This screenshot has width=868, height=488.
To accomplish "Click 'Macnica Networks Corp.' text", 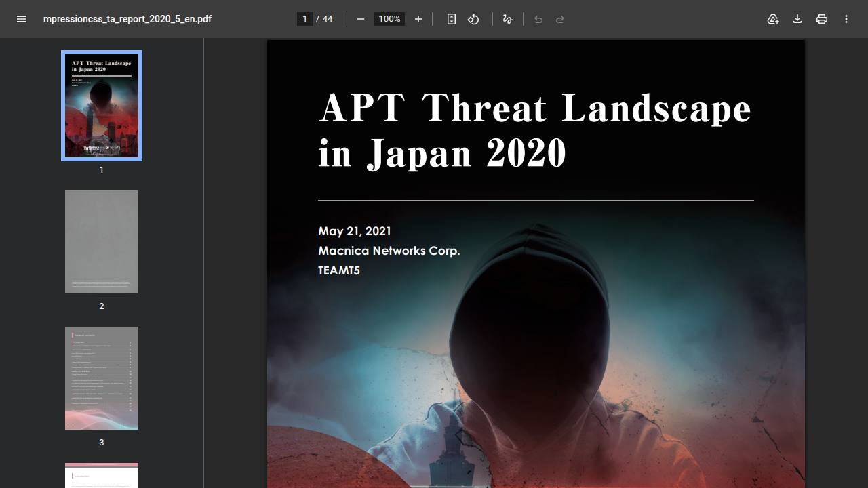I will point(389,251).
